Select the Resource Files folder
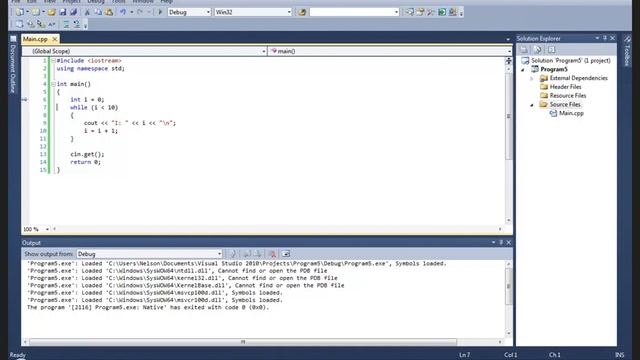 pos(568,96)
